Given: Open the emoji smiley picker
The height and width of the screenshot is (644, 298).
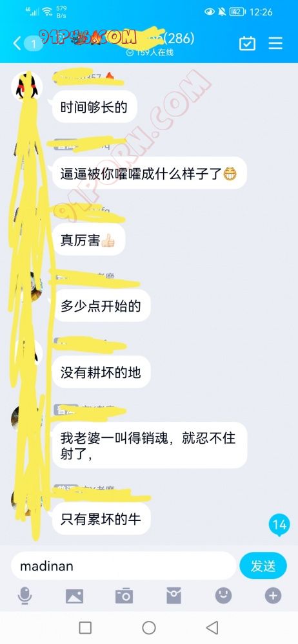Looking at the screenshot, I should (x=223, y=596).
